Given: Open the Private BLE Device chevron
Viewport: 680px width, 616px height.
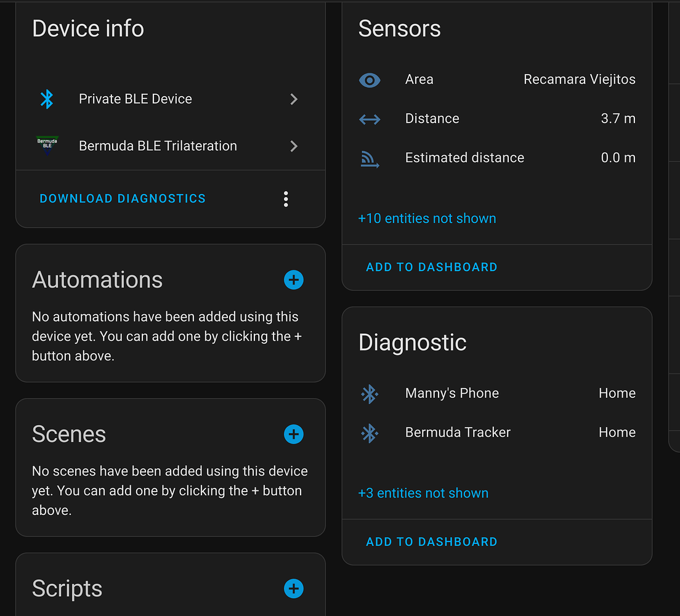Looking at the screenshot, I should coord(294,99).
